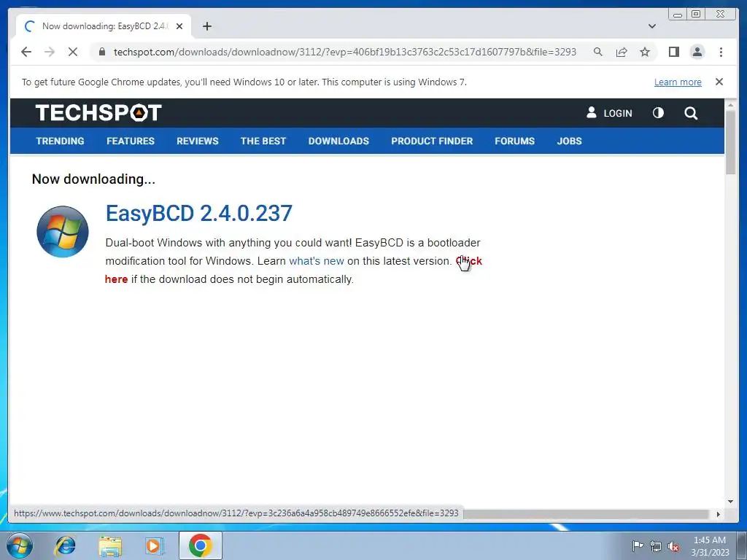747x560 pixels.
Task: Open the TRENDING menu
Action: click(60, 141)
